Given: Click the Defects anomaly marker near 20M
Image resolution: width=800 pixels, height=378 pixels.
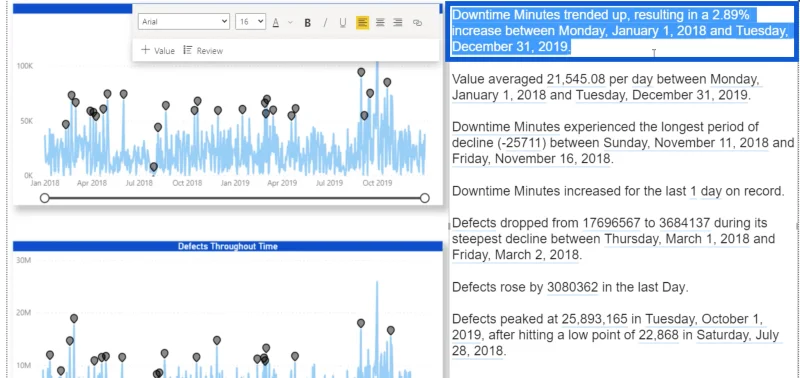Looking at the screenshot, I should click(x=74, y=318).
